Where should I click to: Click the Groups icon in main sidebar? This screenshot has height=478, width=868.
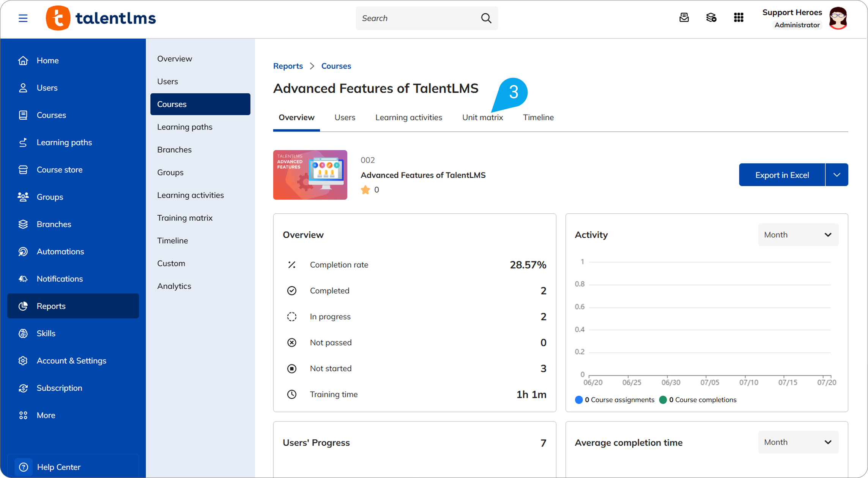(23, 197)
